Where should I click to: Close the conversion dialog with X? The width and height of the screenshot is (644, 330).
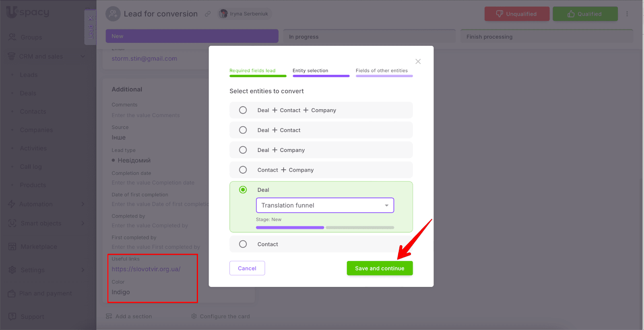point(418,61)
